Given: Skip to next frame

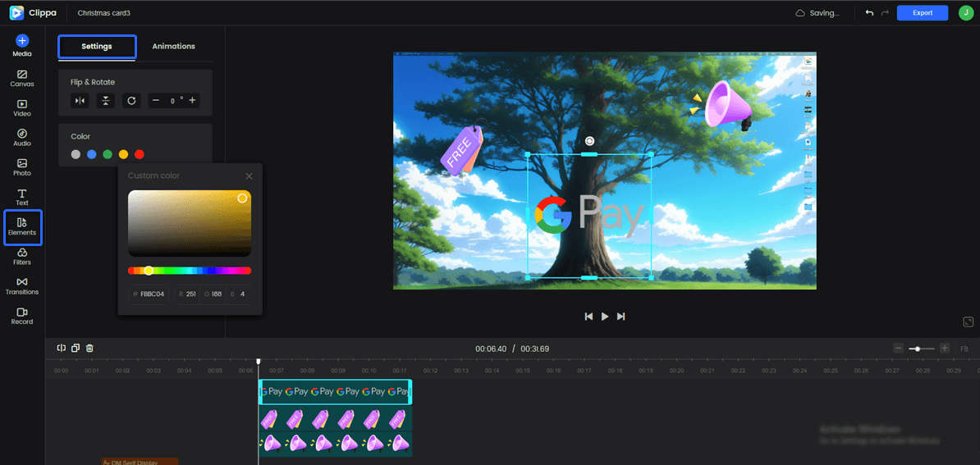Looking at the screenshot, I should click(621, 317).
